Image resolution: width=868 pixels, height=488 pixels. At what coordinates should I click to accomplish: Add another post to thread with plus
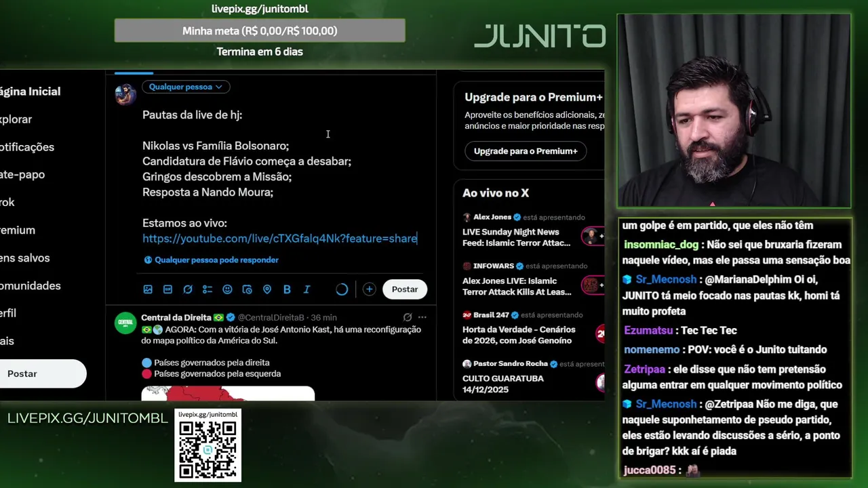(x=369, y=289)
